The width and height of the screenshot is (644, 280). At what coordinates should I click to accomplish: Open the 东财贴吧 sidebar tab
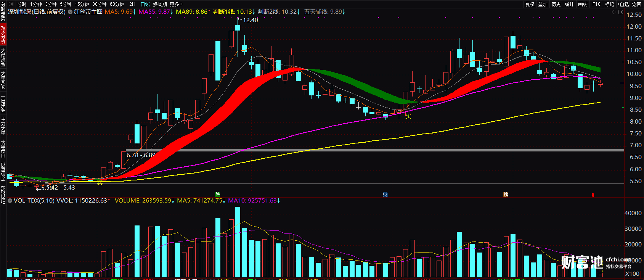3,194
